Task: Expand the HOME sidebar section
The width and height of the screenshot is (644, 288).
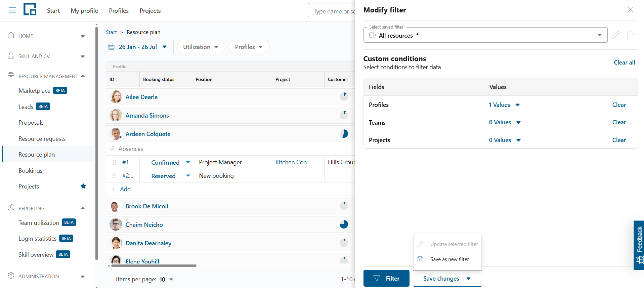Action: (83, 36)
